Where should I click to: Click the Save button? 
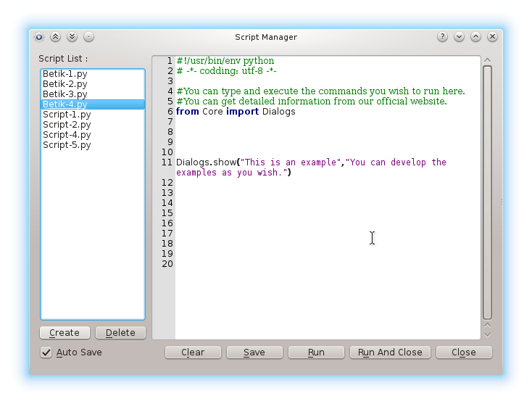click(254, 353)
